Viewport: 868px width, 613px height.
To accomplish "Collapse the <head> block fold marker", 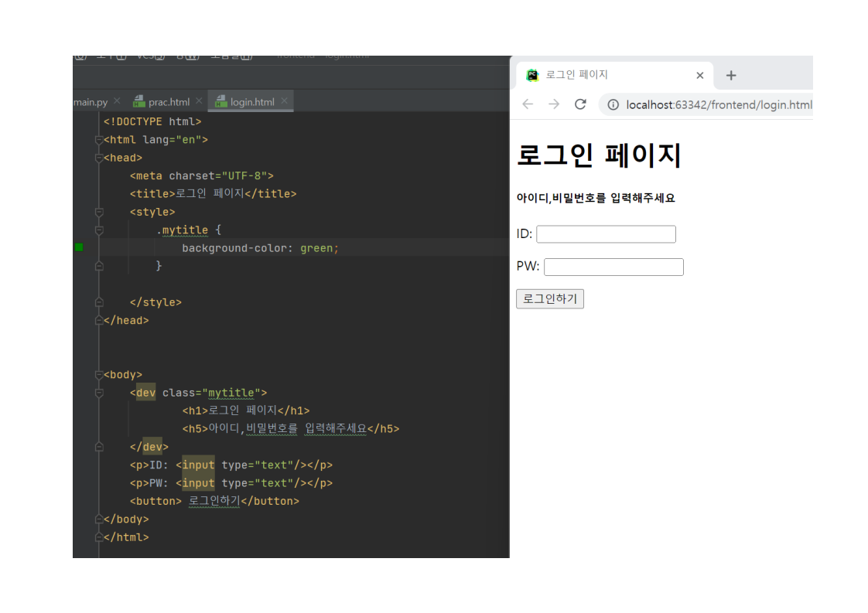I will (x=99, y=158).
